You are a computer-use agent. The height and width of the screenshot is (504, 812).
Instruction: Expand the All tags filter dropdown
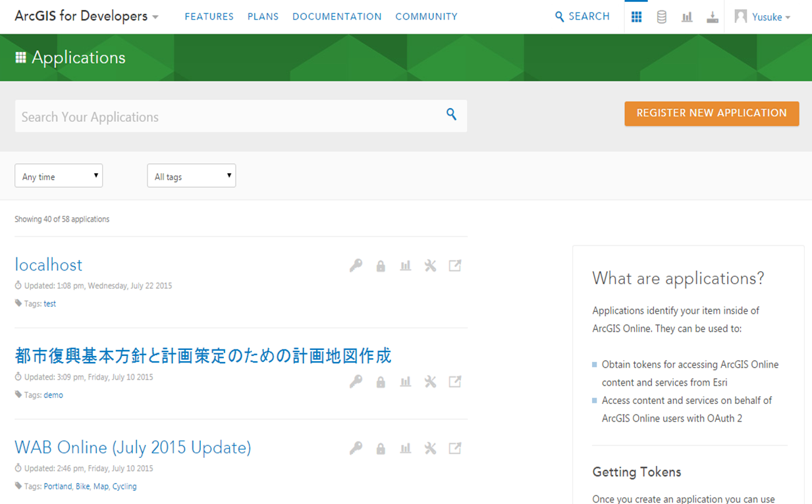[191, 176]
